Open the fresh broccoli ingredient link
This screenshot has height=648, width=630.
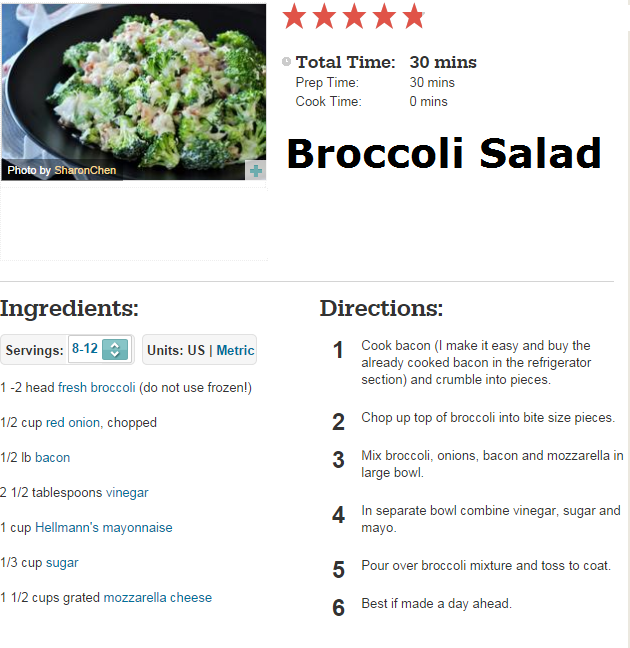tap(97, 388)
